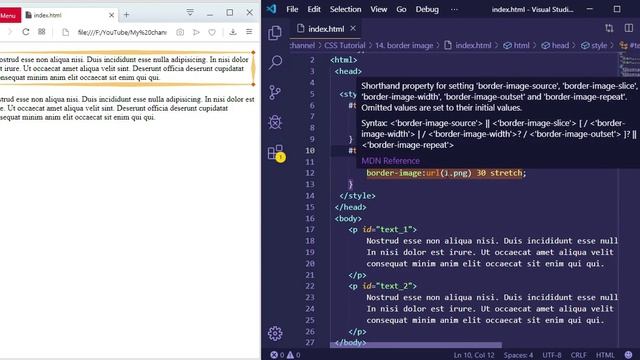640x360 pixels.
Task: Click the MDN Reference link in tooltip
Action: 390,161
